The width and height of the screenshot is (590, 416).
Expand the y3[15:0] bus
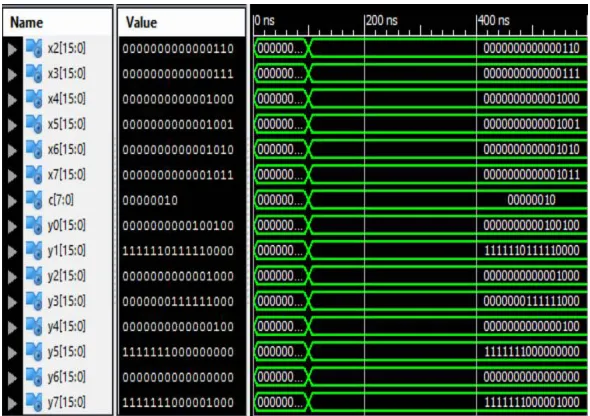tap(12, 302)
